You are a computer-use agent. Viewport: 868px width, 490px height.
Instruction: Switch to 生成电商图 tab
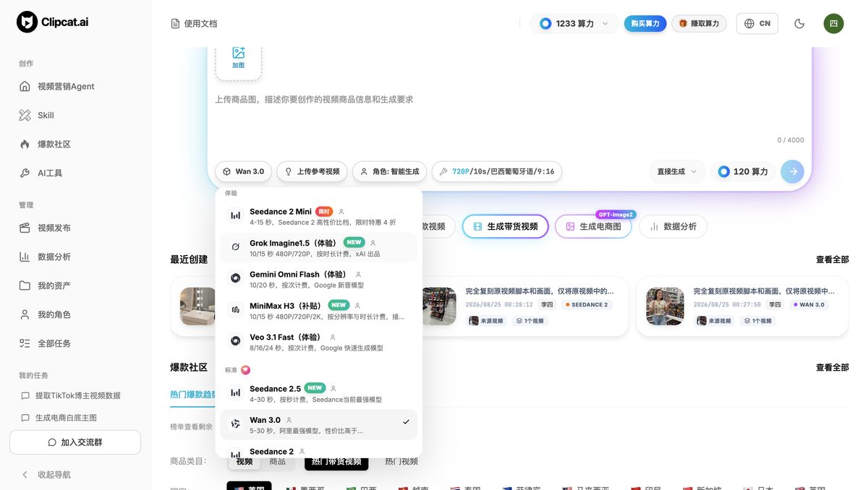(593, 226)
